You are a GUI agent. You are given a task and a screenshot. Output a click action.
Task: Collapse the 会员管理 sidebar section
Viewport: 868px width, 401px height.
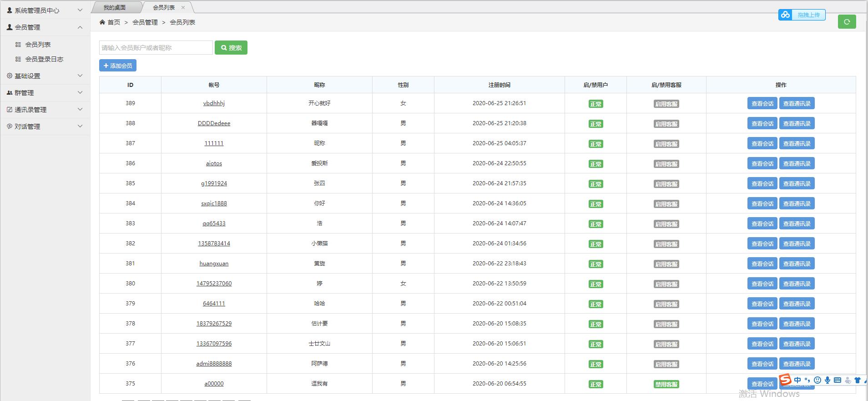point(45,27)
